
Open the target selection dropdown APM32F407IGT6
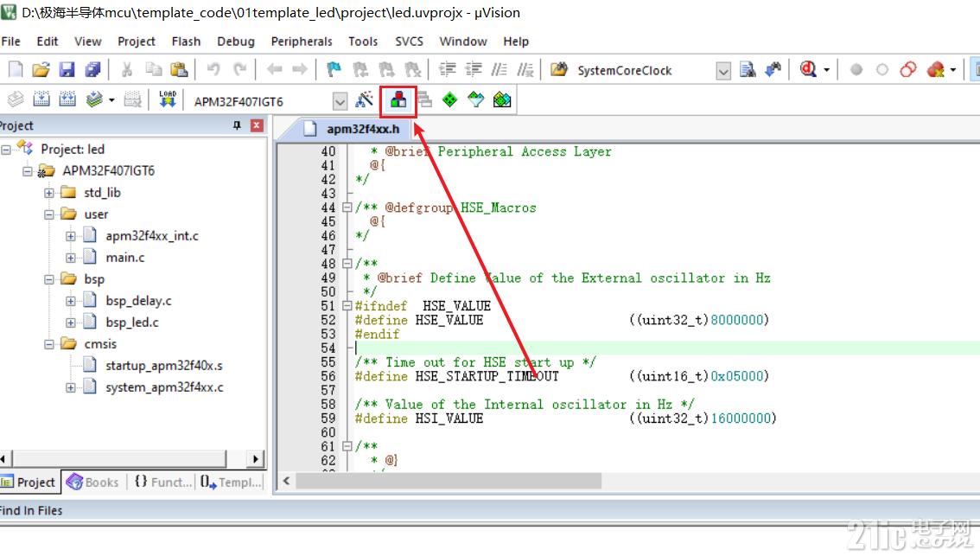340,101
